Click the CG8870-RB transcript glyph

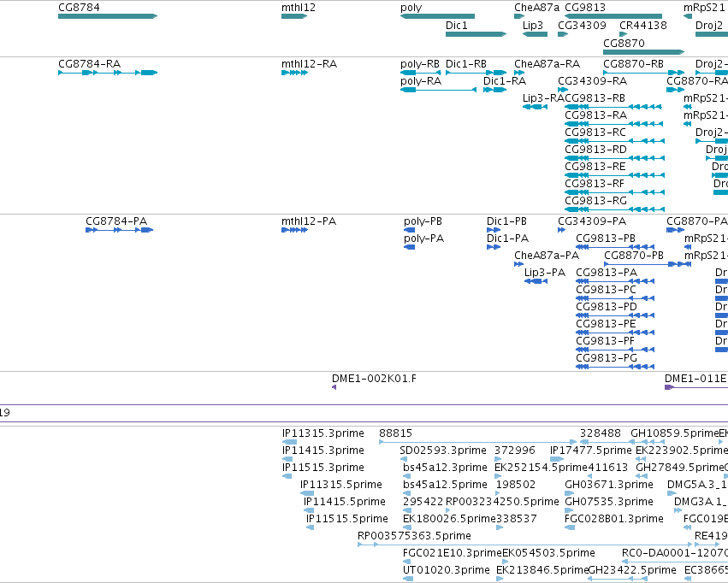644,73
